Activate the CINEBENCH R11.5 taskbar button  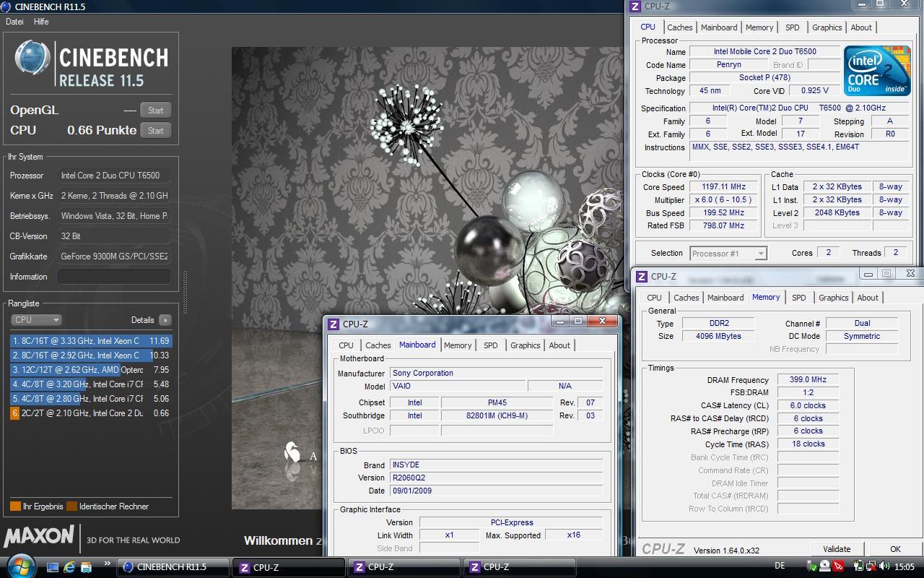click(x=173, y=567)
